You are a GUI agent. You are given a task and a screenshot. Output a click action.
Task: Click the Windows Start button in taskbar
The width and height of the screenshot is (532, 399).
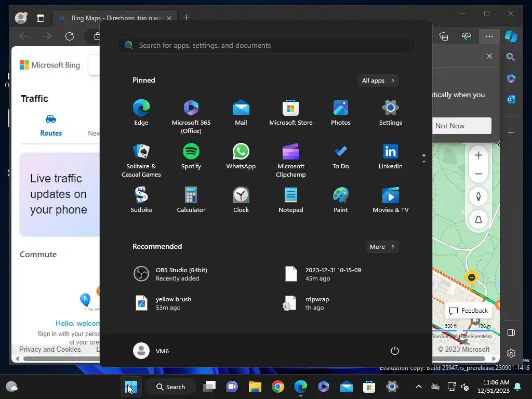click(x=131, y=387)
